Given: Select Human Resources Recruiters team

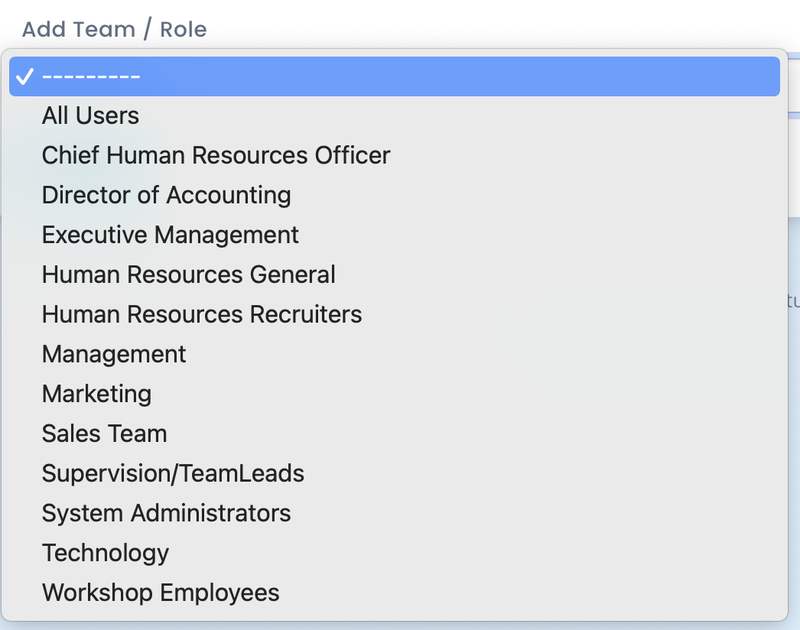Looking at the screenshot, I should click(x=201, y=315).
